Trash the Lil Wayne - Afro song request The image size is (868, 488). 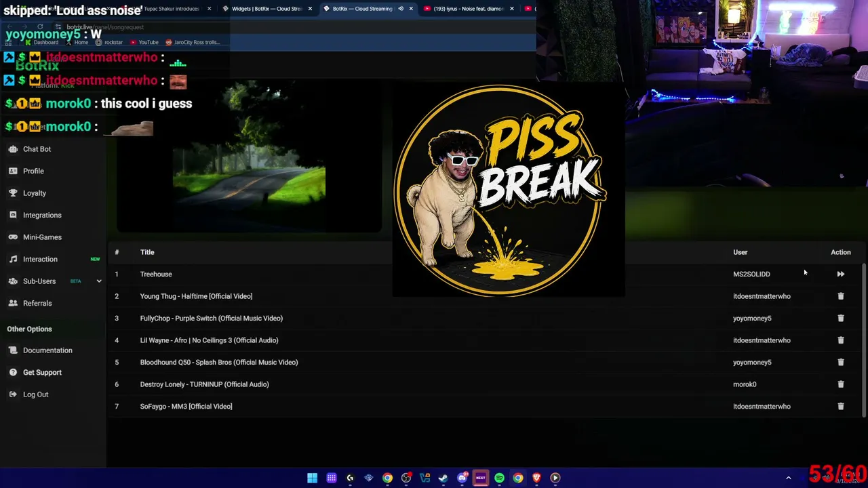coord(840,340)
